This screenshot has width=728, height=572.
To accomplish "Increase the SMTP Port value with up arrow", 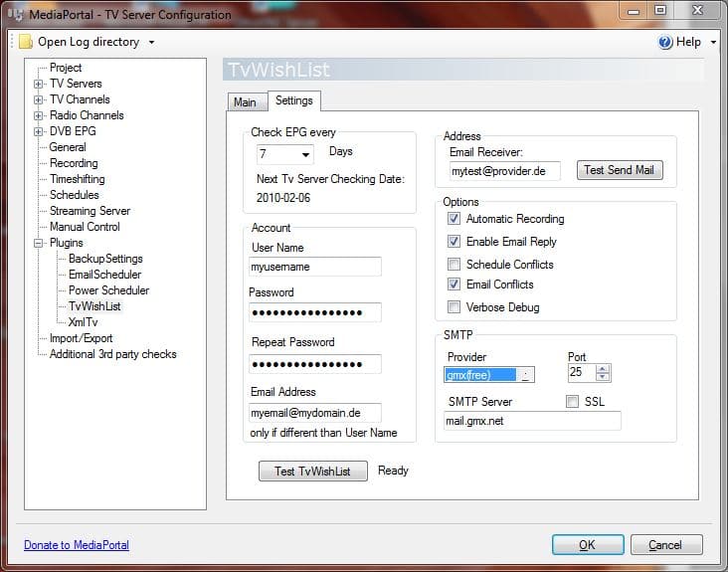I will pyautogui.click(x=603, y=369).
